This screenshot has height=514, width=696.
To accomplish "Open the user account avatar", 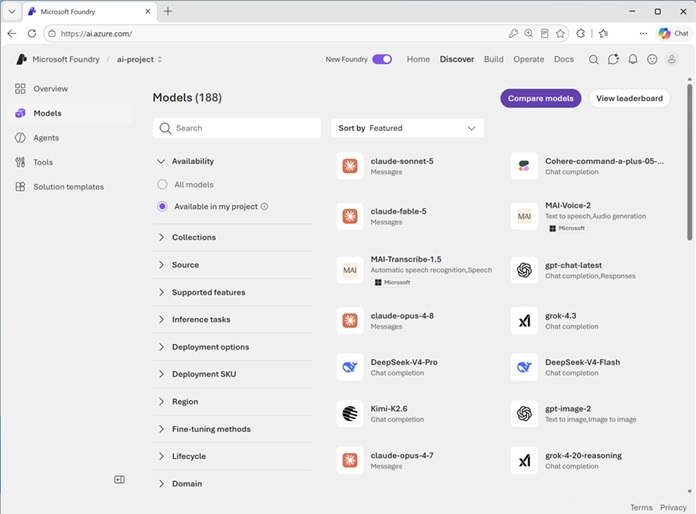I will tap(672, 59).
